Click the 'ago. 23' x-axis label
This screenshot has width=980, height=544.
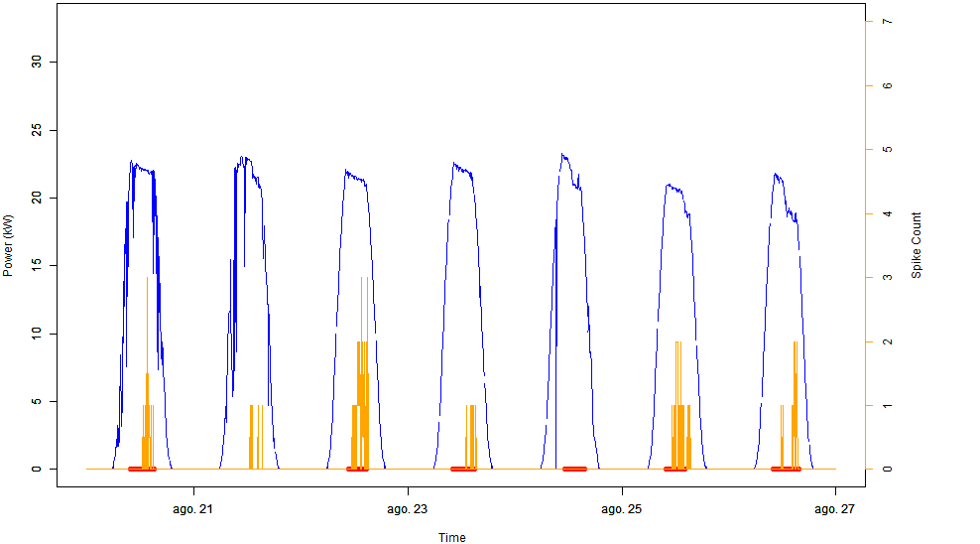coord(407,509)
